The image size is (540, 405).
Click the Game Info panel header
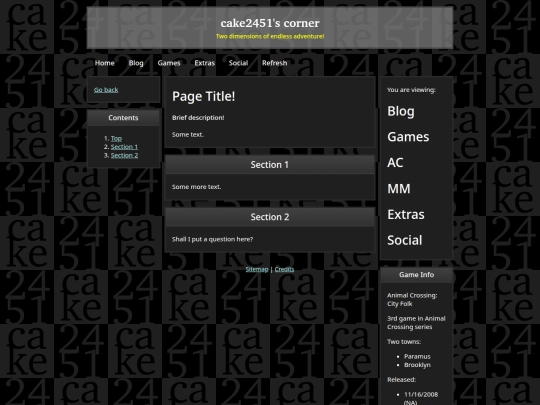[416, 275]
